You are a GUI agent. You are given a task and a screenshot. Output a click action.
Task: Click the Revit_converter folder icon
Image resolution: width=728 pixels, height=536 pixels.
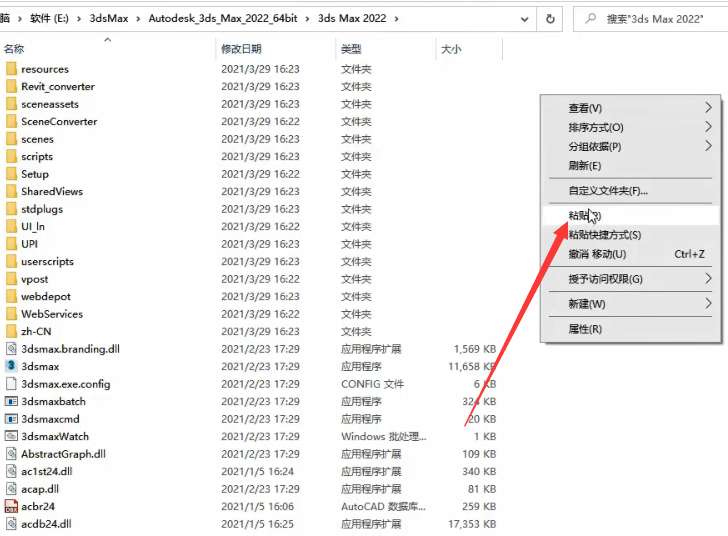pos(12,86)
